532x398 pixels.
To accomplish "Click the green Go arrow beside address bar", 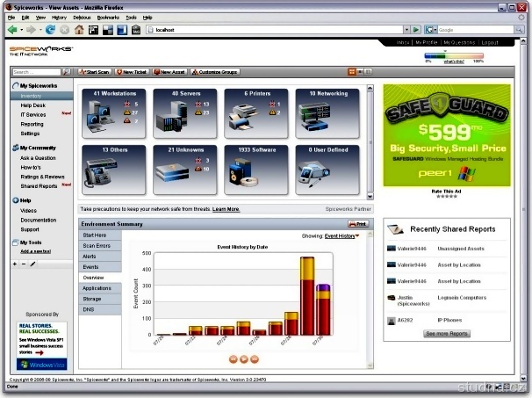I will pyautogui.click(x=416, y=30).
